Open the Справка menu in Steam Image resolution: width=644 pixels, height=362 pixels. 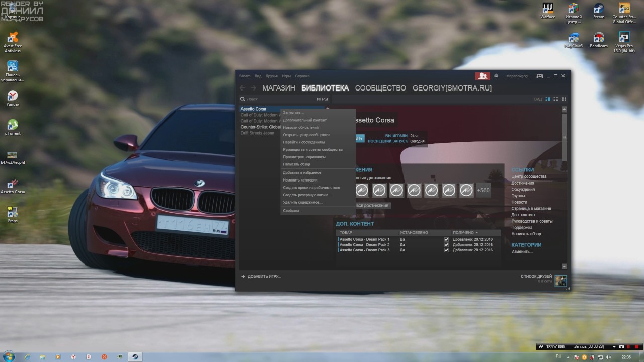tap(302, 76)
